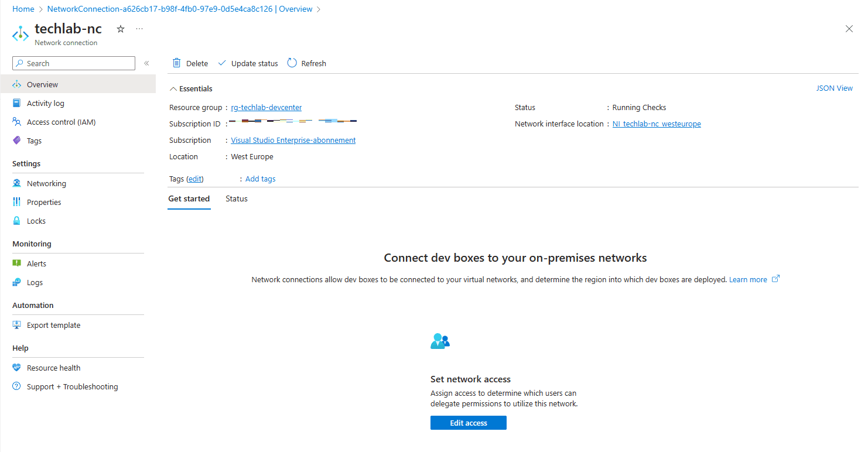
Task: Click the Delete trash icon
Action: click(176, 63)
